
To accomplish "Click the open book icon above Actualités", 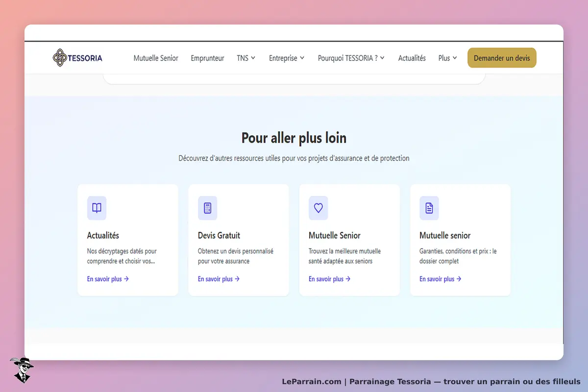I will click(x=97, y=208).
